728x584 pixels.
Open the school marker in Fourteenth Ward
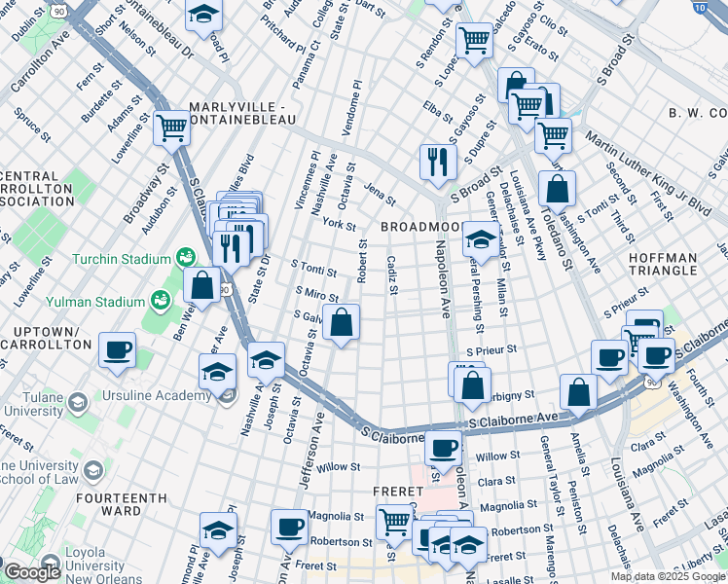tap(218, 531)
